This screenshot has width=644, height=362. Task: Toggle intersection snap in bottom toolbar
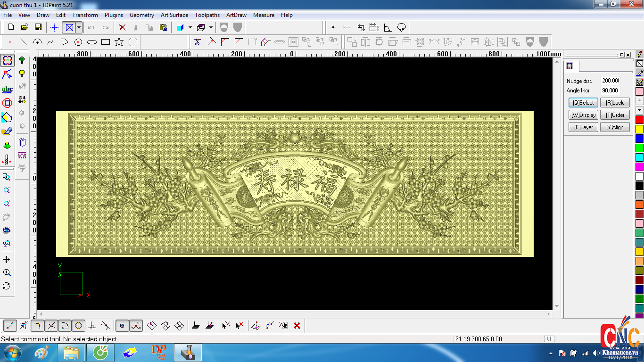pyautogui.click(x=51, y=325)
